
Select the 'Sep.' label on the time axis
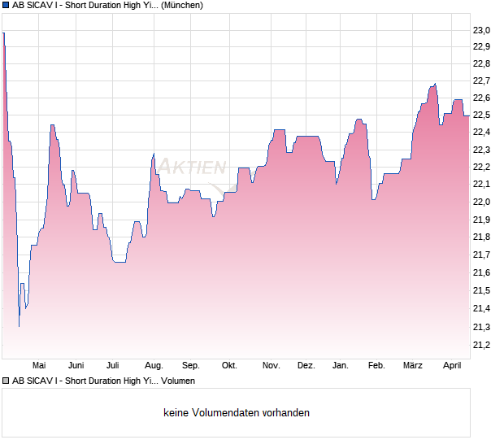tap(191, 365)
